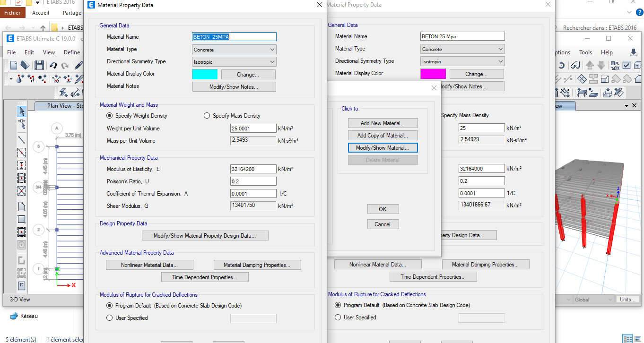This screenshot has width=644, height=343.
Task: Choose Program Default radio in left dialog
Action: 110,306
